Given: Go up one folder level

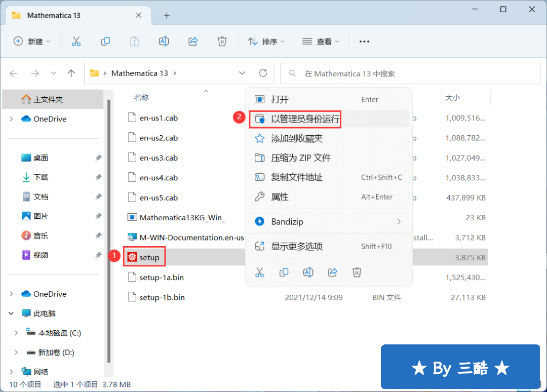Looking at the screenshot, I should (x=71, y=73).
